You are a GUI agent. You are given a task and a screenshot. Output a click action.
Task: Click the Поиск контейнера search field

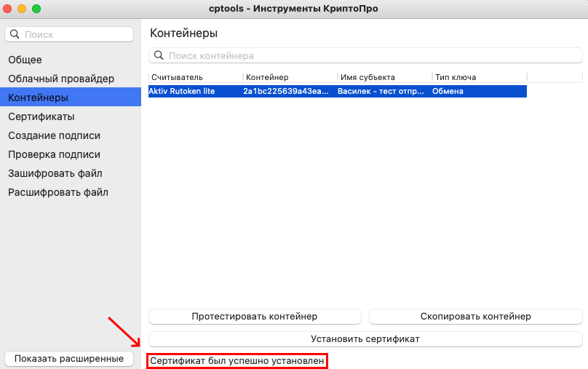(x=365, y=55)
